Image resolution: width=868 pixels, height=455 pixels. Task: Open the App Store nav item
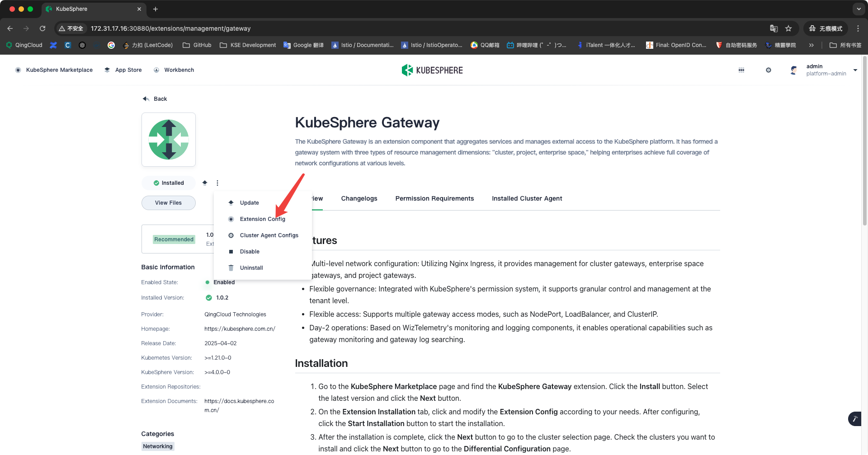click(123, 70)
